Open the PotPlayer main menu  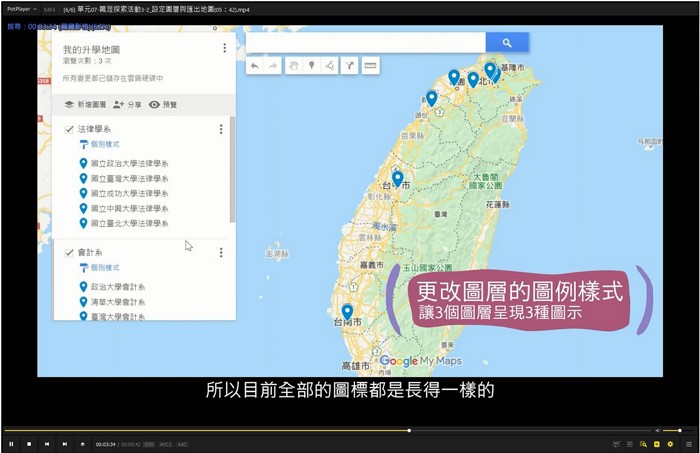tap(20, 7)
